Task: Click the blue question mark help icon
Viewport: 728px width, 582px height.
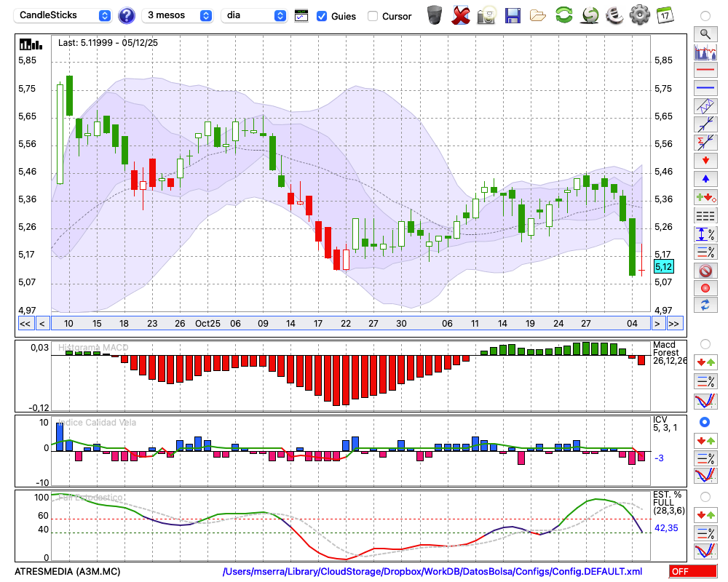Action: pos(126,16)
